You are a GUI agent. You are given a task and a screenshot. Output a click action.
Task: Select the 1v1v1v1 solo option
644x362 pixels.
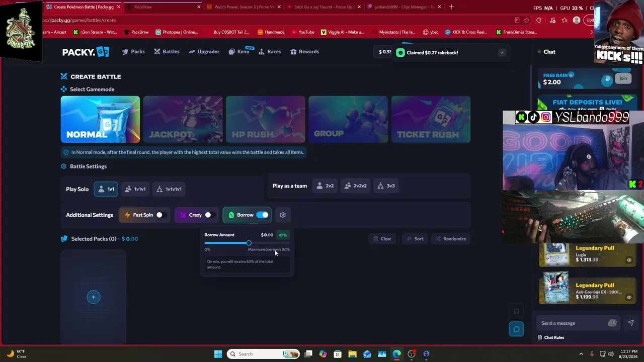point(169,189)
